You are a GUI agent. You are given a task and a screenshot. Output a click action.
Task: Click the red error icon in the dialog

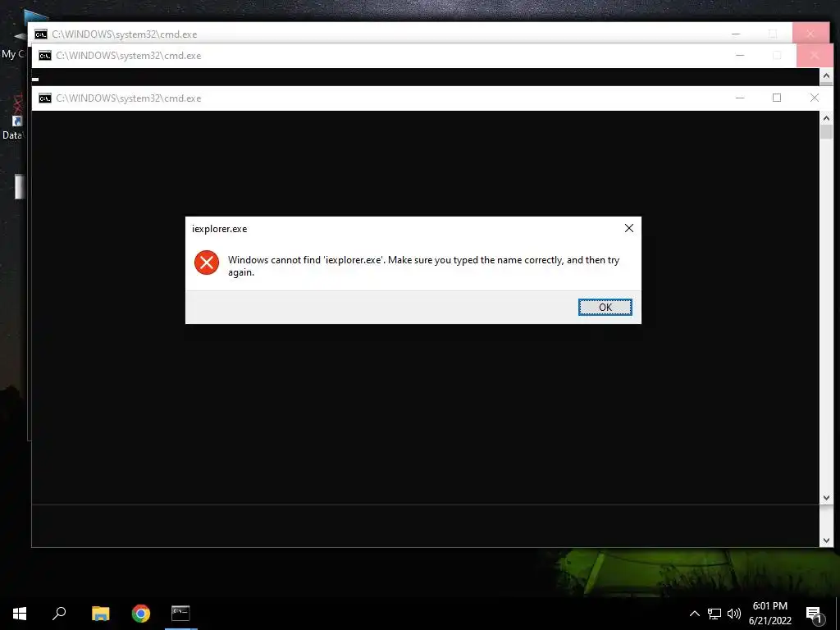(207, 262)
